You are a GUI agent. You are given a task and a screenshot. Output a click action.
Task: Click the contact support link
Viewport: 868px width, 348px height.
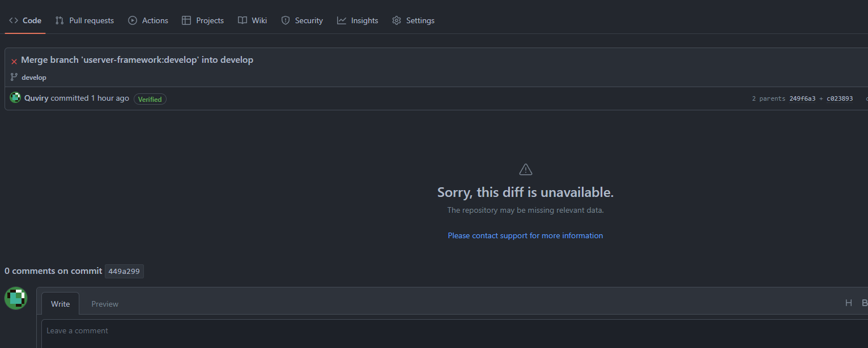(525, 235)
